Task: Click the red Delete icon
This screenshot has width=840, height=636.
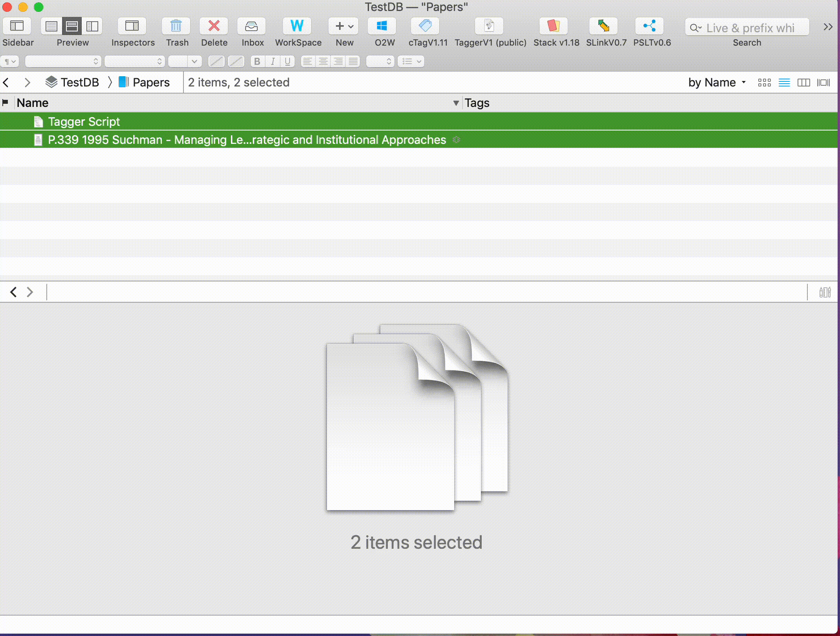Action: (214, 26)
